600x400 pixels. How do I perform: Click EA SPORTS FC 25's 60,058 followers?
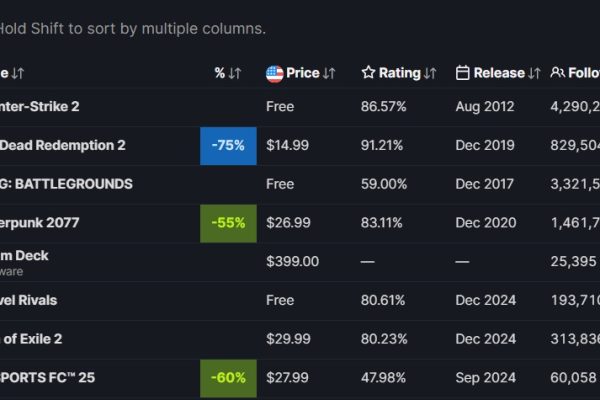tap(573, 378)
